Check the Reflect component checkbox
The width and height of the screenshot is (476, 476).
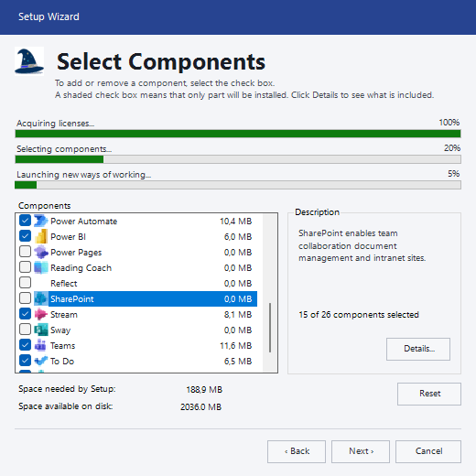coord(25,283)
